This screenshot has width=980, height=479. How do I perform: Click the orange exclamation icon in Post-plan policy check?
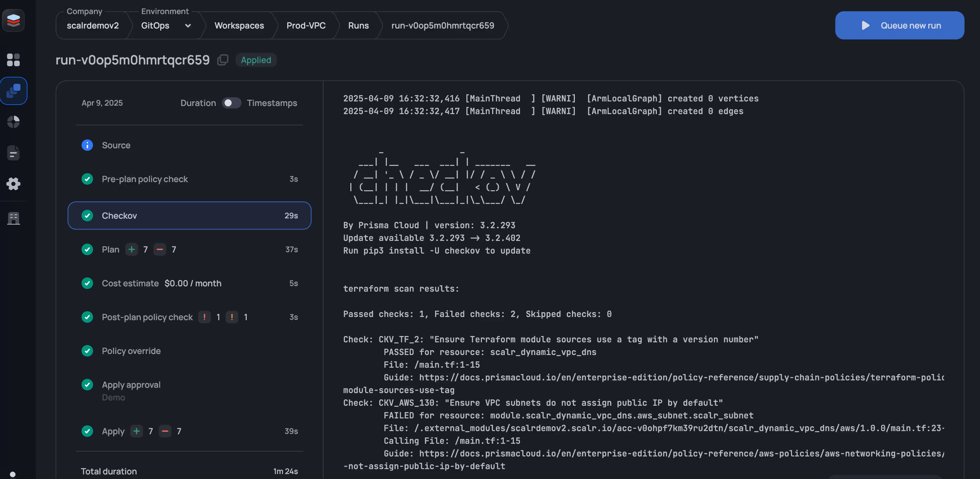tap(232, 317)
